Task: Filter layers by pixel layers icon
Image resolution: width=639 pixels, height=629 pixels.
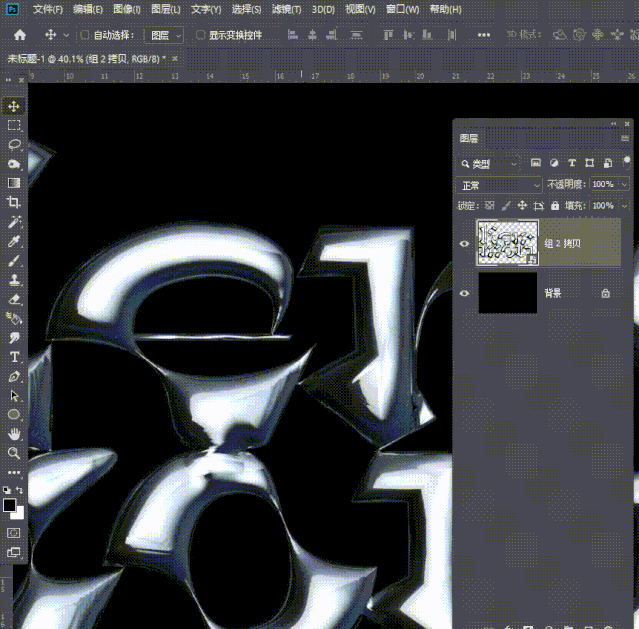Action: (x=535, y=163)
